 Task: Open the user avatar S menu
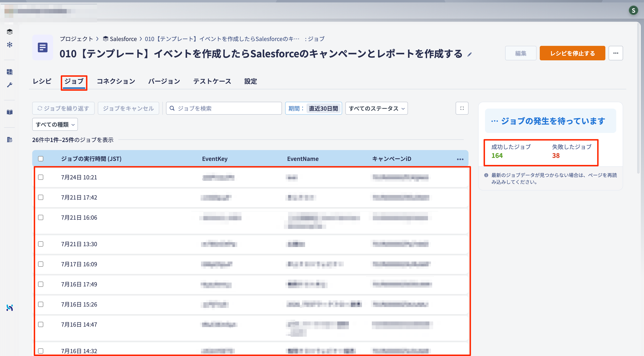click(633, 10)
